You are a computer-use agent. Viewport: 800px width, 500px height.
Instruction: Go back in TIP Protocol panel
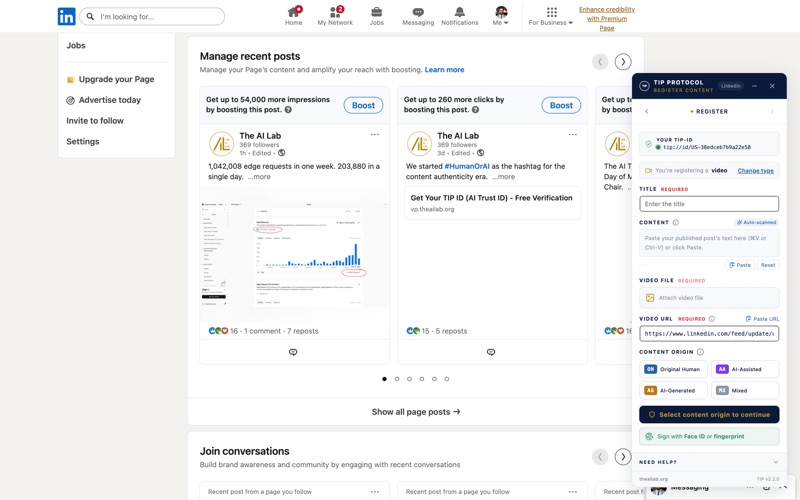click(647, 111)
